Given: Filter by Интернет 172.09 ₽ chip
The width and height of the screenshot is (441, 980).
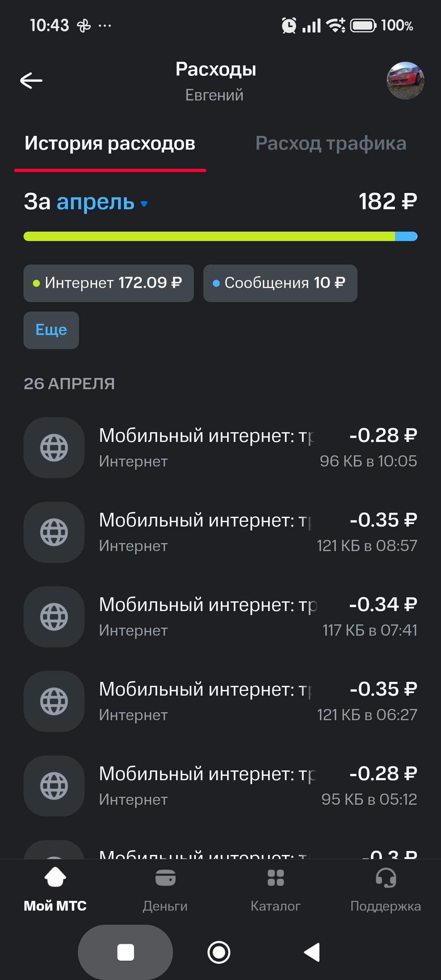Looking at the screenshot, I should pos(108,283).
